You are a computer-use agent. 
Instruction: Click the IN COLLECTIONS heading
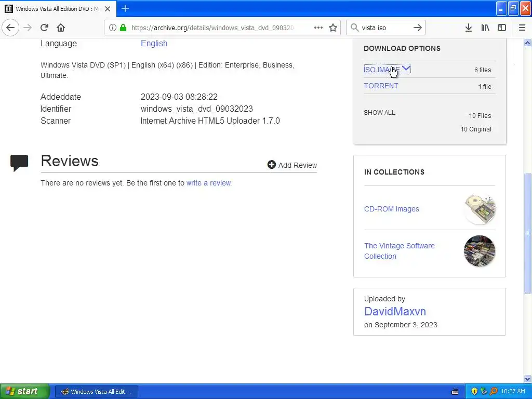pos(394,172)
